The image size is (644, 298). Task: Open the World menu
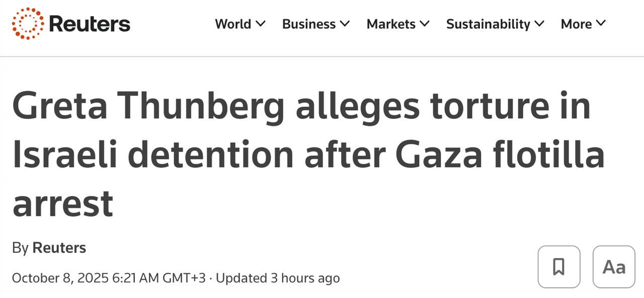pos(233,24)
